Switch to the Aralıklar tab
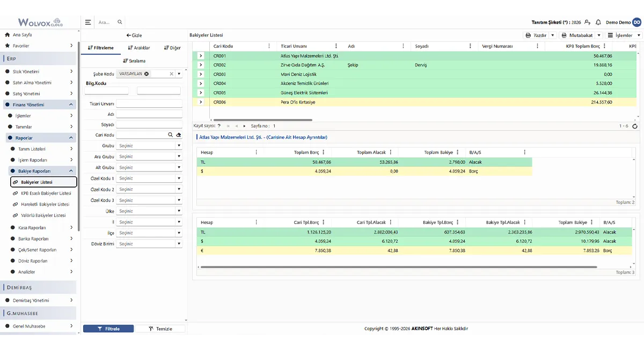 tap(139, 48)
